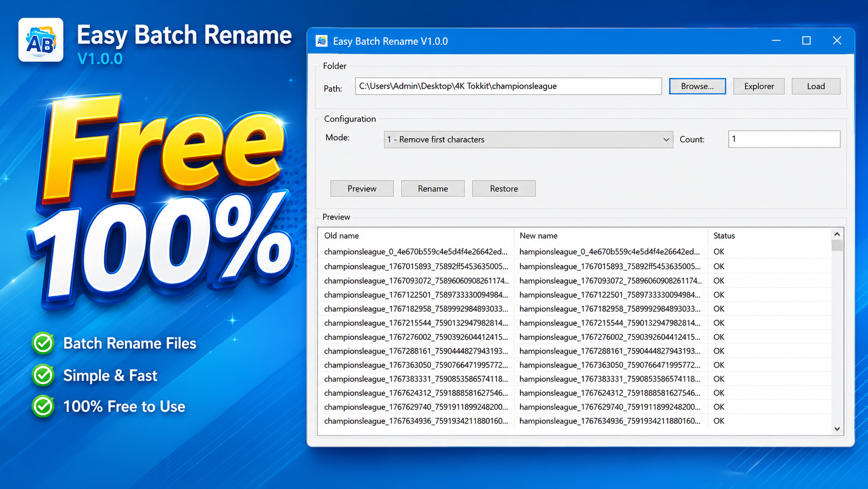Select old name championsleague_1767276002_7590392604412415...
The image size is (868, 489).
coord(416,337)
